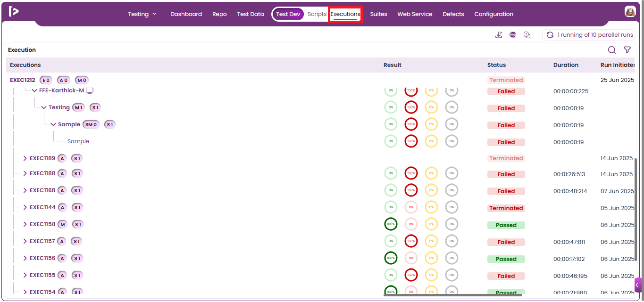The height and width of the screenshot is (302, 644).
Task: Collapse the FFE-Karthick-M node
Action: tap(34, 90)
